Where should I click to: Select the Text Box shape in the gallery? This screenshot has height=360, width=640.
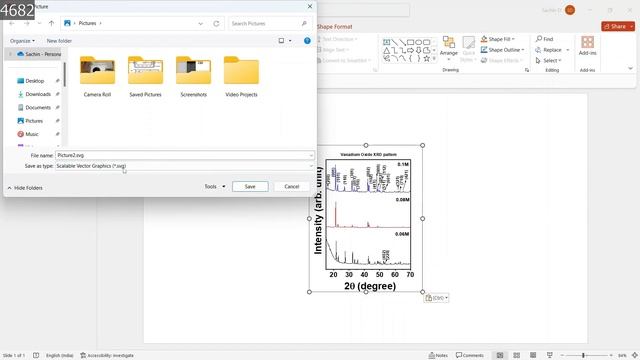tap(387, 42)
